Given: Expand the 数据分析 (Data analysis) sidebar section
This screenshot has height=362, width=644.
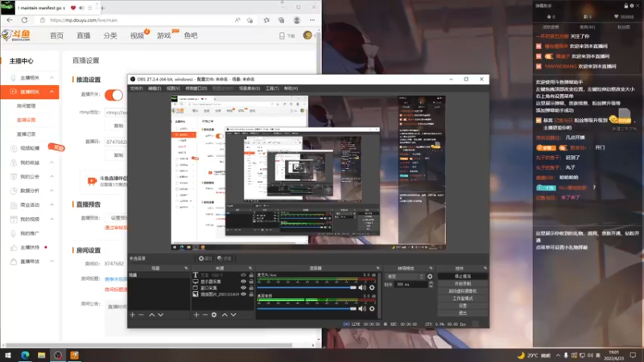Looking at the screenshot, I should pyautogui.click(x=52, y=191).
